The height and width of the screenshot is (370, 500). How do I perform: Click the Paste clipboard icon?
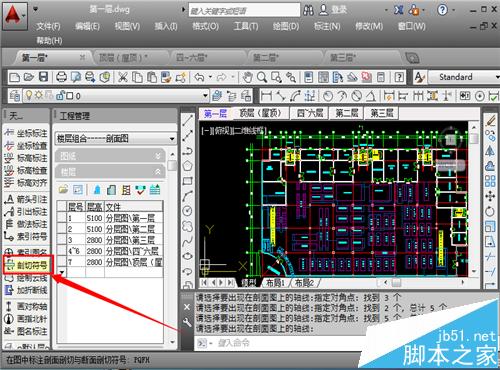click(152, 77)
